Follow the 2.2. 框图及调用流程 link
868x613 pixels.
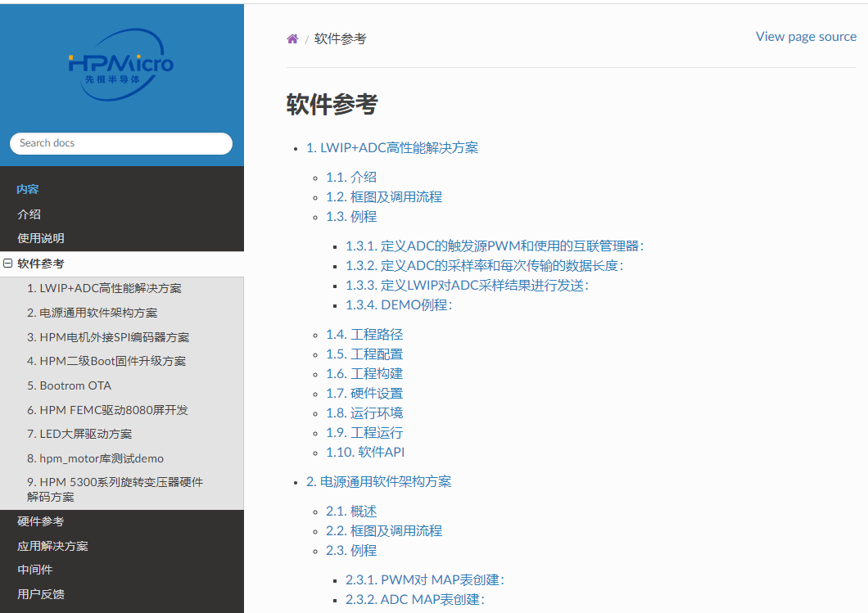coord(384,531)
